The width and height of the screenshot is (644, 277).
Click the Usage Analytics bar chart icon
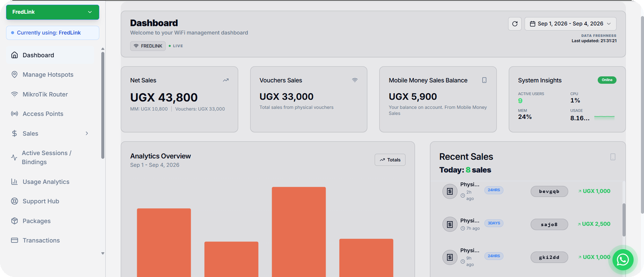[x=14, y=182]
